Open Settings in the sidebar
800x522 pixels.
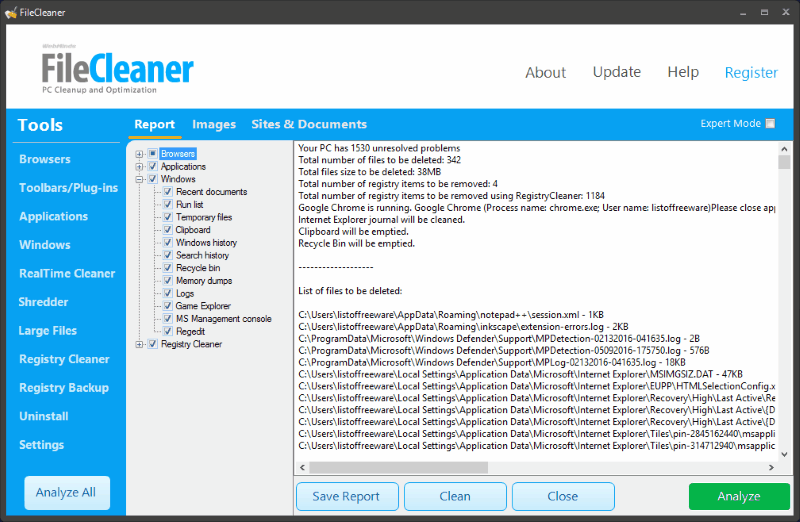coord(41,445)
